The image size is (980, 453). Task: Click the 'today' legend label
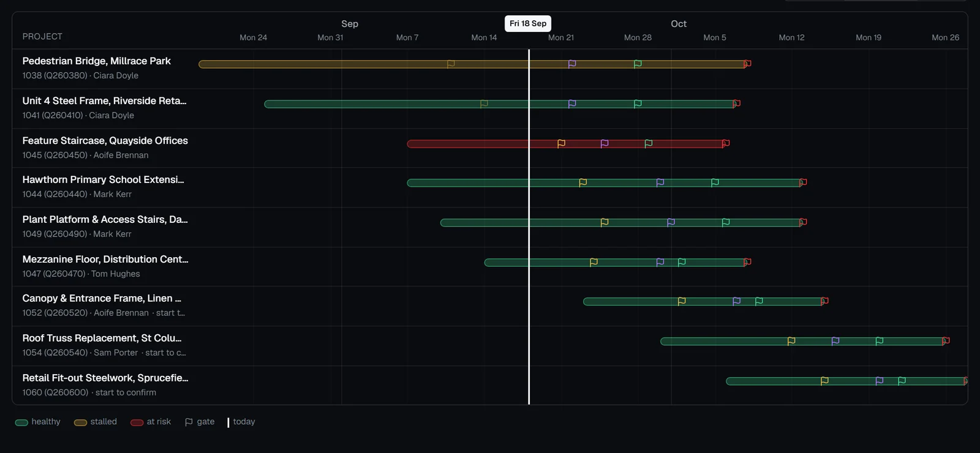coord(244,422)
